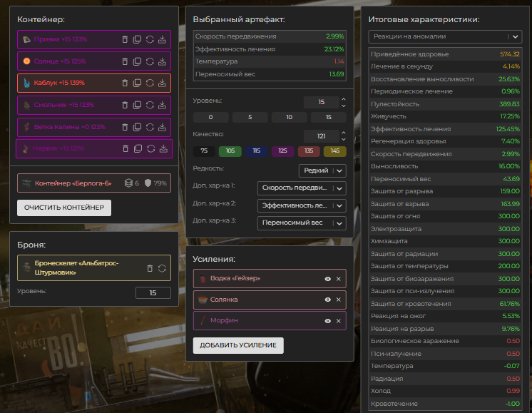
Task: Open the Редкость rarity dropdown
Action: (x=322, y=170)
